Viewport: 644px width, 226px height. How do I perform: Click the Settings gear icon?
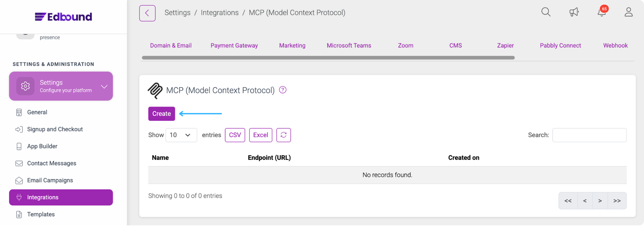click(25, 86)
